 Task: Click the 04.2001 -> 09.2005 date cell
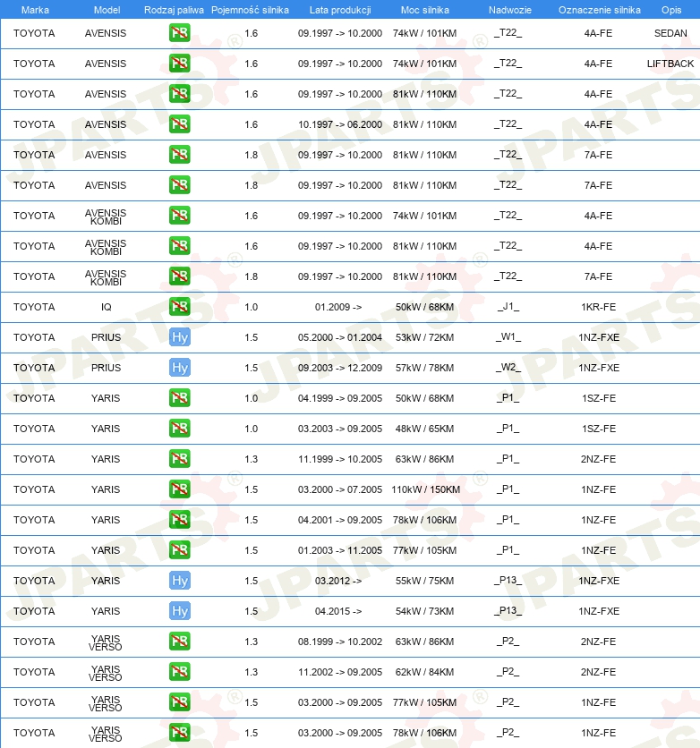[x=340, y=520]
